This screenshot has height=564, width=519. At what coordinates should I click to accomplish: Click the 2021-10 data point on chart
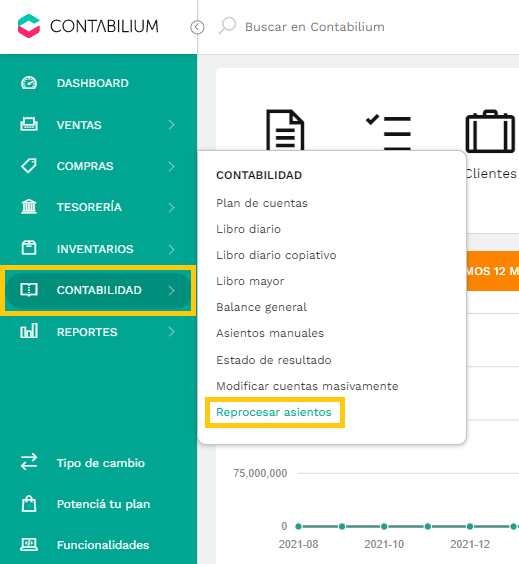click(x=384, y=526)
